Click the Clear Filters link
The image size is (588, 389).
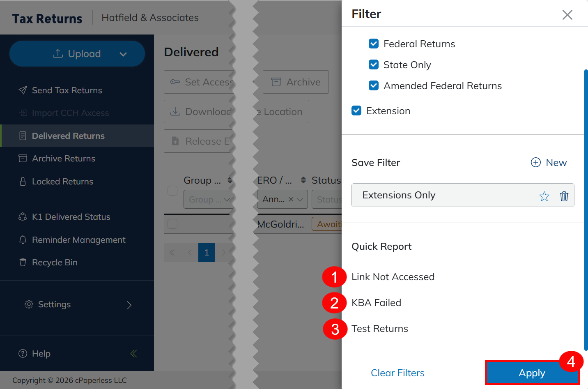coord(397,373)
